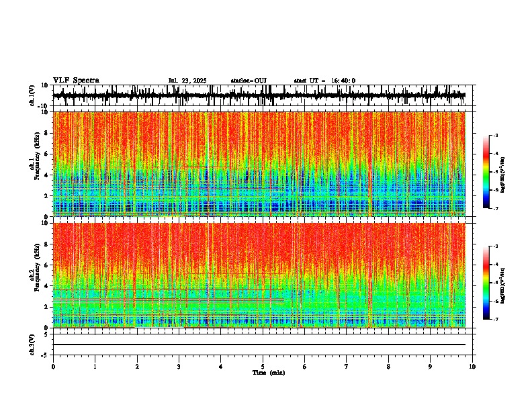Click time axis tick label "7"
532x411 pixels.
point(346,367)
